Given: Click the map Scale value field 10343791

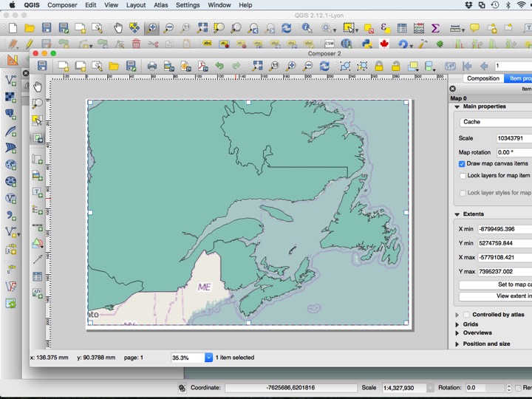Looking at the screenshot, I should [x=514, y=138].
